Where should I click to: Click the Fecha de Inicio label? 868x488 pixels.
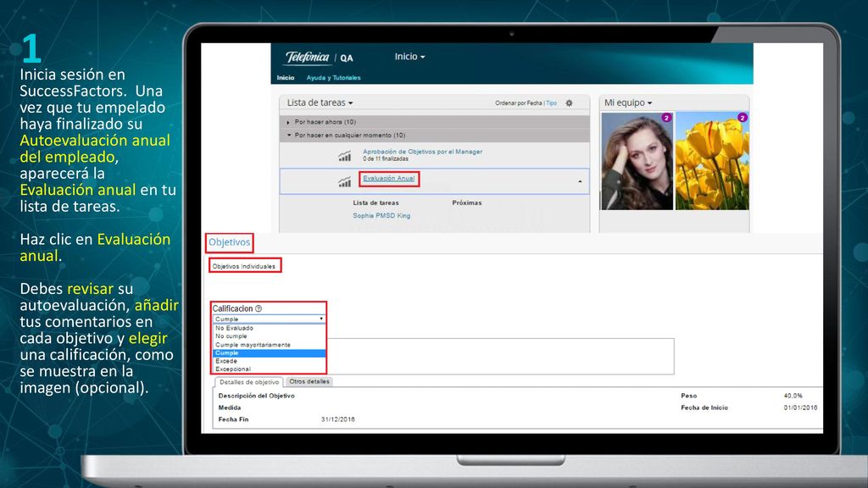(704, 408)
